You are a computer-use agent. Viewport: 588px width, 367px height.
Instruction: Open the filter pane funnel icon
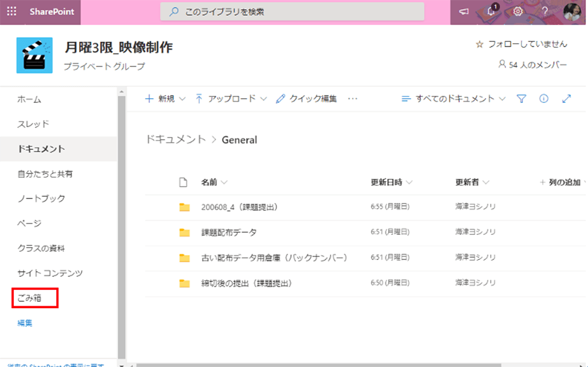[521, 99]
